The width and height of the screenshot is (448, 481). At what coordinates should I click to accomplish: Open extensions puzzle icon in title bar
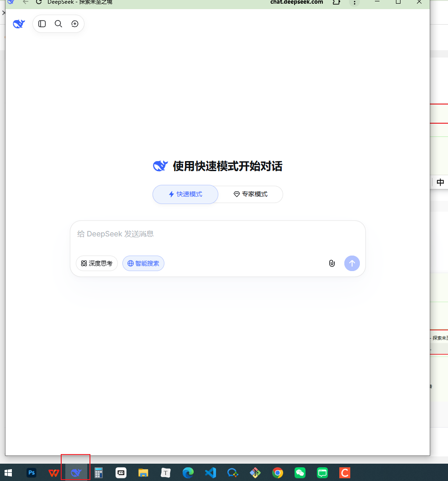pos(336,2)
